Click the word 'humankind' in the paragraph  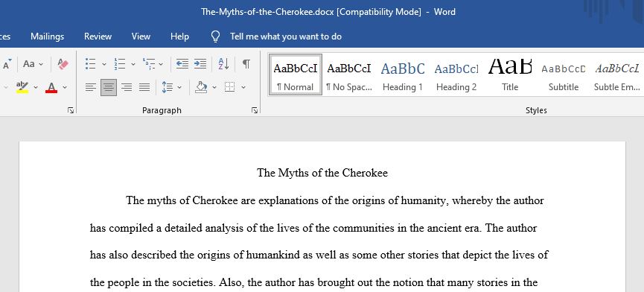click(273, 255)
